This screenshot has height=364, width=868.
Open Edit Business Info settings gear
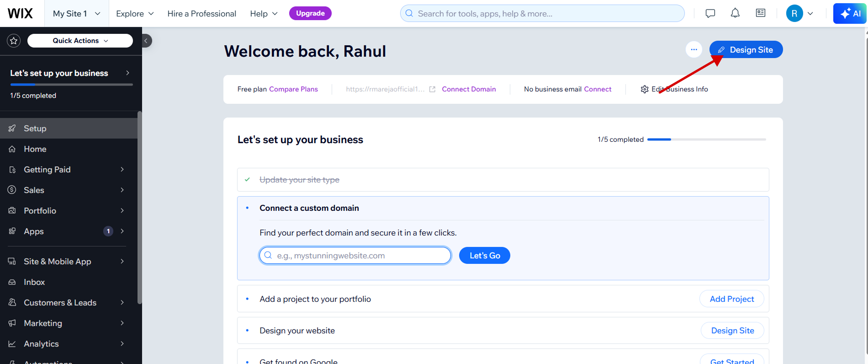point(645,89)
